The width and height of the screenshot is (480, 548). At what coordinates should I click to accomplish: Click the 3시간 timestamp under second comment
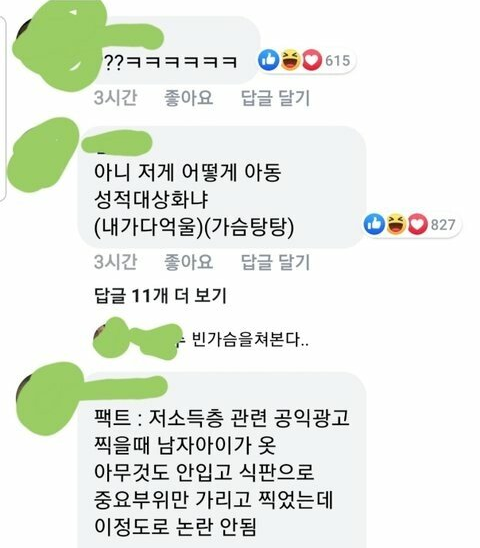tap(115, 262)
